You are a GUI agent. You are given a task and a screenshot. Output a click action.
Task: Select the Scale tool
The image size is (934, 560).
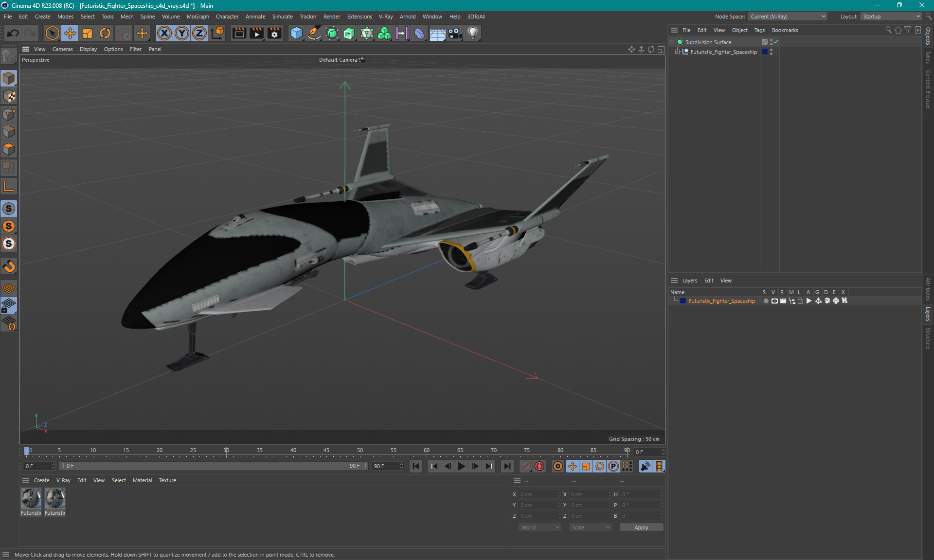click(88, 33)
